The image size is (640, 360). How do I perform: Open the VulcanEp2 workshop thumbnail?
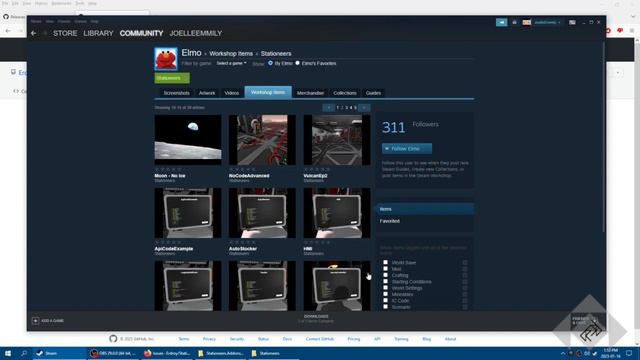pyautogui.click(x=337, y=140)
